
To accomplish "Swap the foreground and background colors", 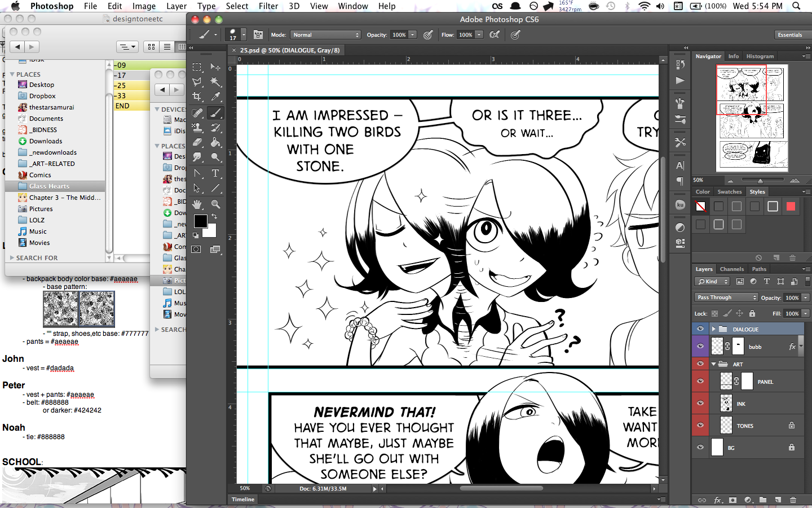I will (214, 216).
